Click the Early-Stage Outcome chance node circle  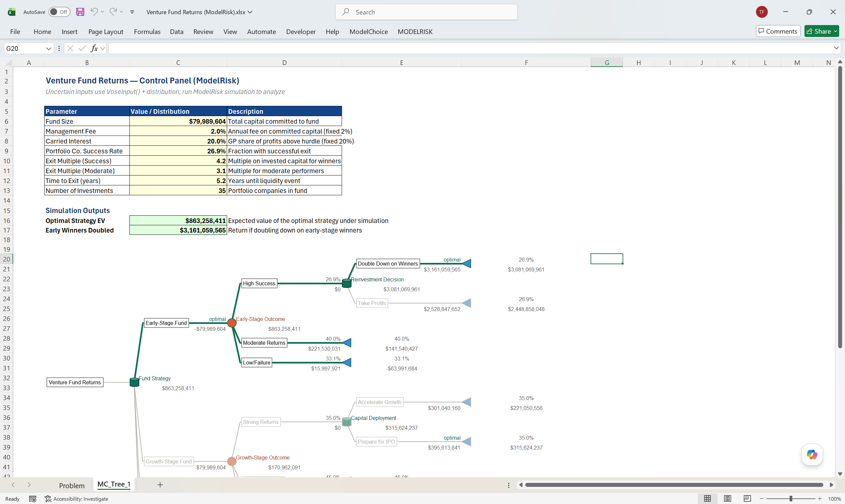(232, 323)
